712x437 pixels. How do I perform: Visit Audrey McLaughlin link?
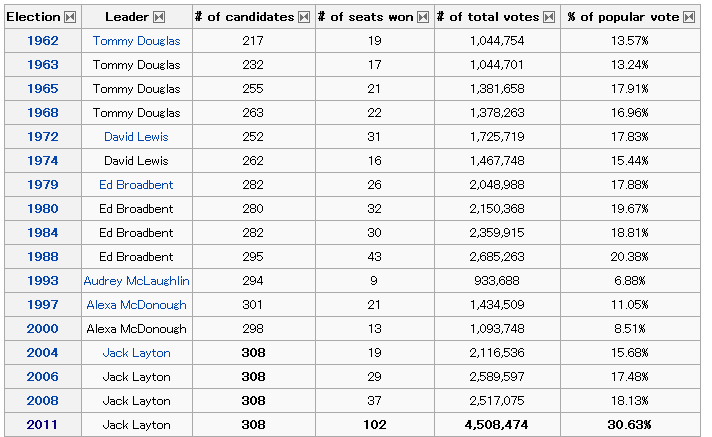click(137, 281)
